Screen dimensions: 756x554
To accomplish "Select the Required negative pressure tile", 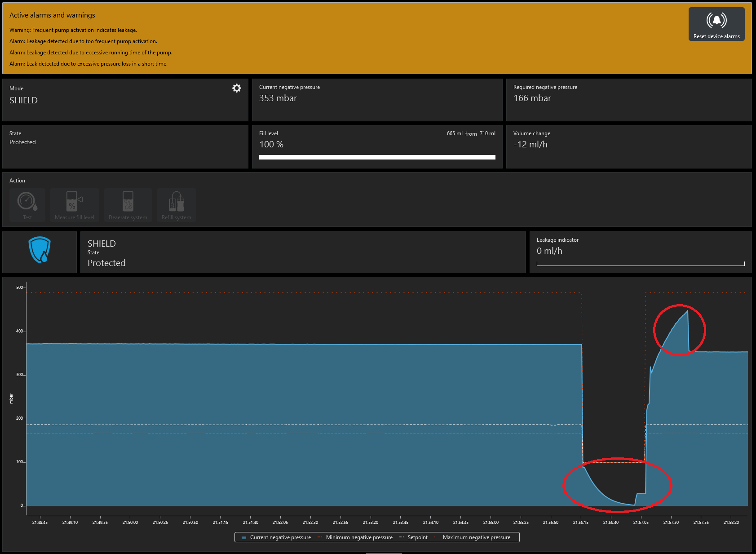I will point(628,100).
